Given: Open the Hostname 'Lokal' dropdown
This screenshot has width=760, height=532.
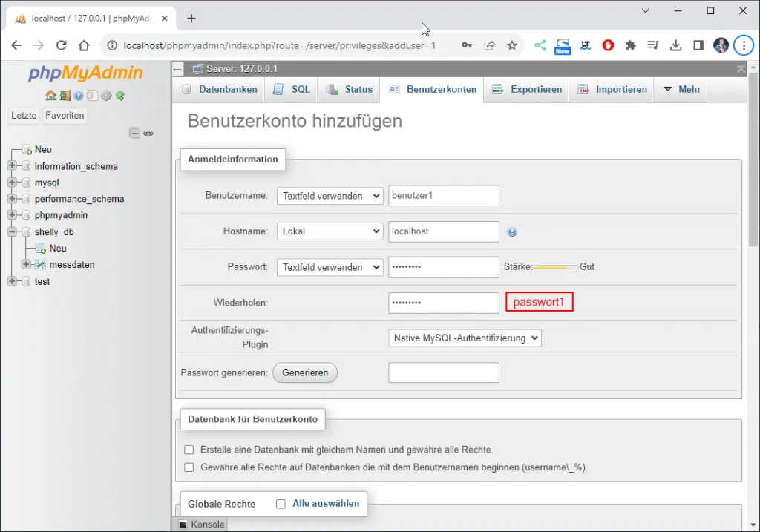Looking at the screenshot, I should tap(330, 231).
